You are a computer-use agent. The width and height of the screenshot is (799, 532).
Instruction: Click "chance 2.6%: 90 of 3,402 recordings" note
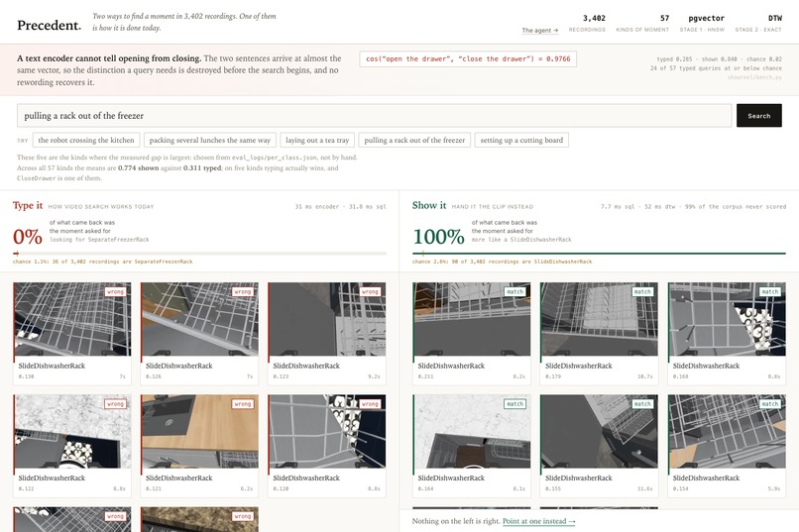[x=502, y=262]
